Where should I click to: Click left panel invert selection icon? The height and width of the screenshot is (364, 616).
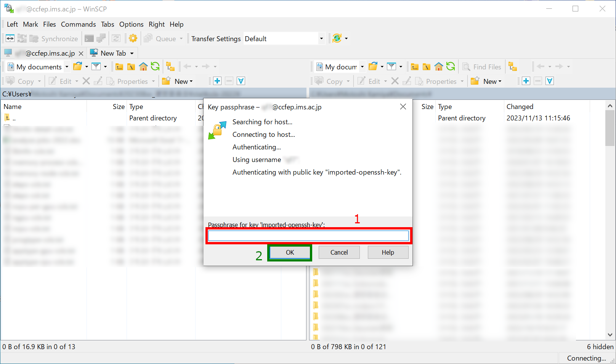[x=241, y=81]
